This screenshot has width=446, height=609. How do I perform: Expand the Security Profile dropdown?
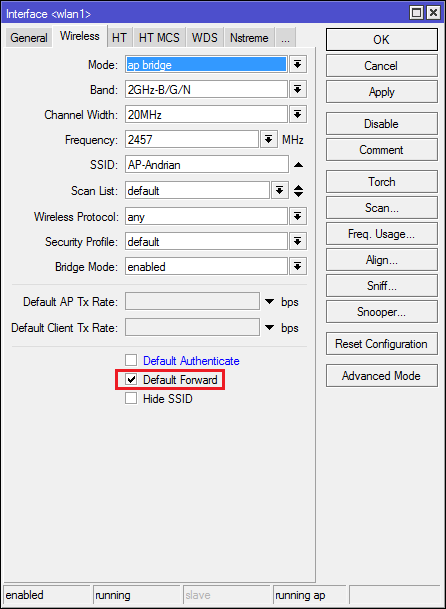tap(298, 242)
